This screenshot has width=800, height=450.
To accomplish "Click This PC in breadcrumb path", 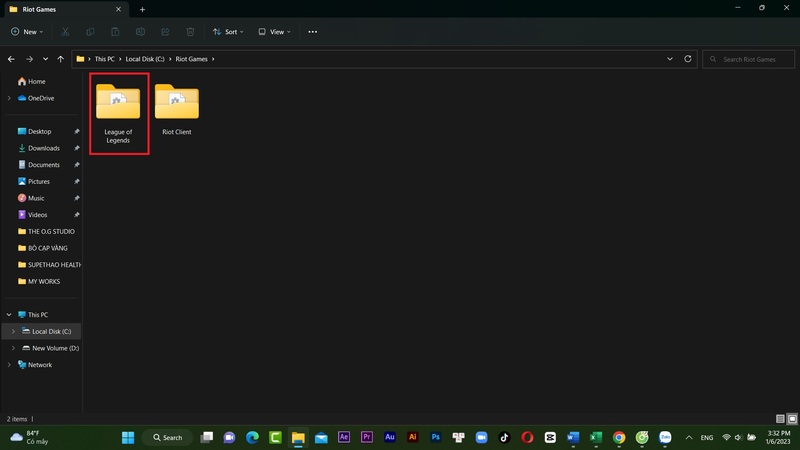I will pyautogui.click(x=105, y=59).
